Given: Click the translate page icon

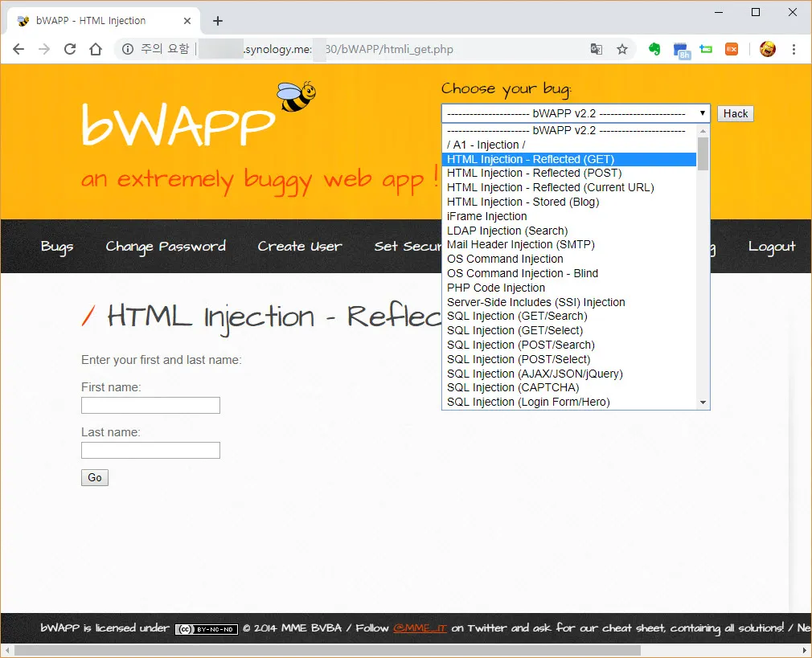Looking at the screenshot, I should (596, 49).
